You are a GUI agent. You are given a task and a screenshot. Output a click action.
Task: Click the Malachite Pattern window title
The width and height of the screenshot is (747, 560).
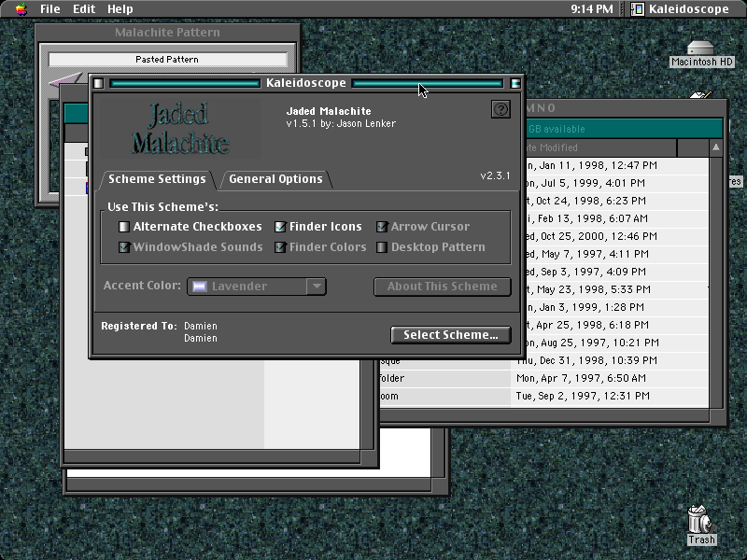167,33
